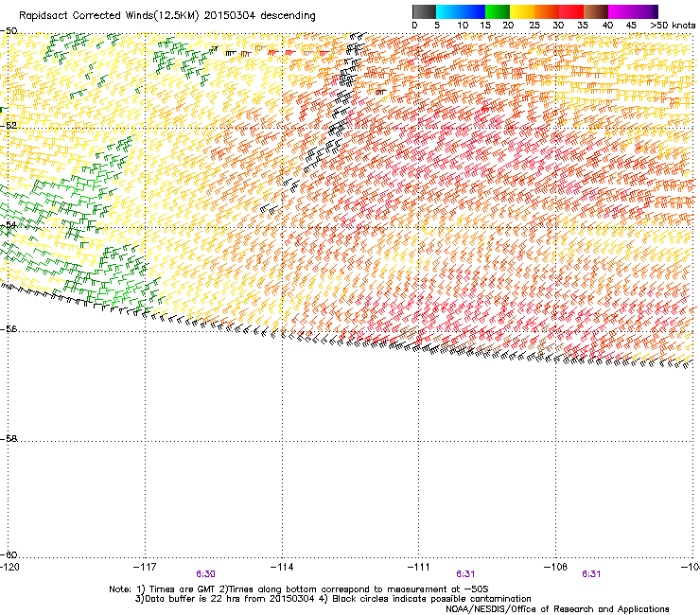This screenshot has height=615, width=700.
Task: Click the green 15-20 knots legend swatch
Action: [498, 11]
